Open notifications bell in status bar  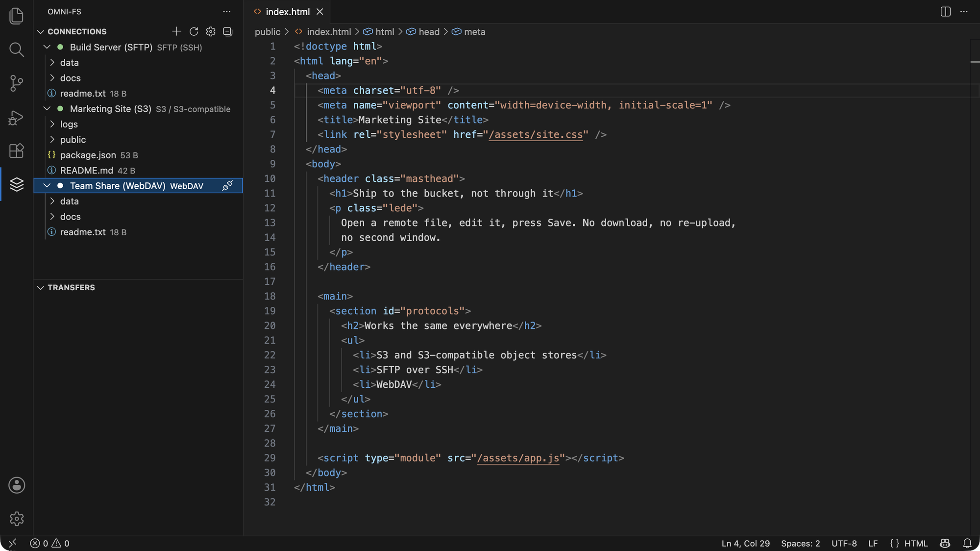[x=967, y=543]
